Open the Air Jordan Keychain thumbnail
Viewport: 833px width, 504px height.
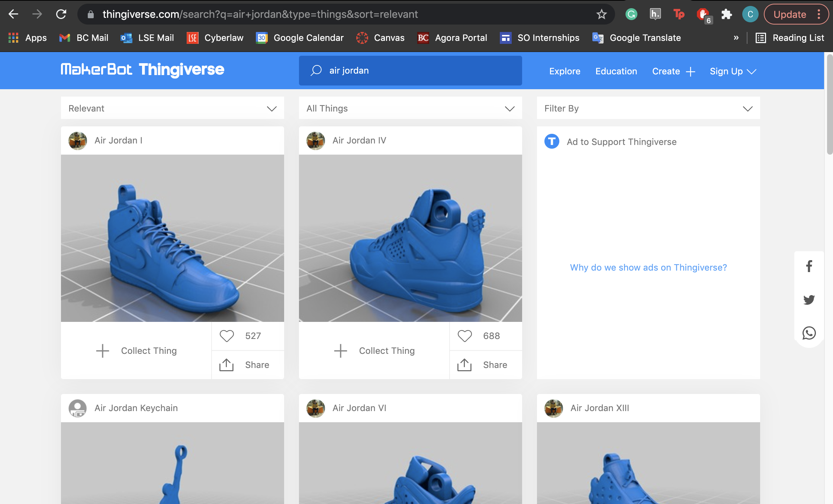(x=173, y=463)
